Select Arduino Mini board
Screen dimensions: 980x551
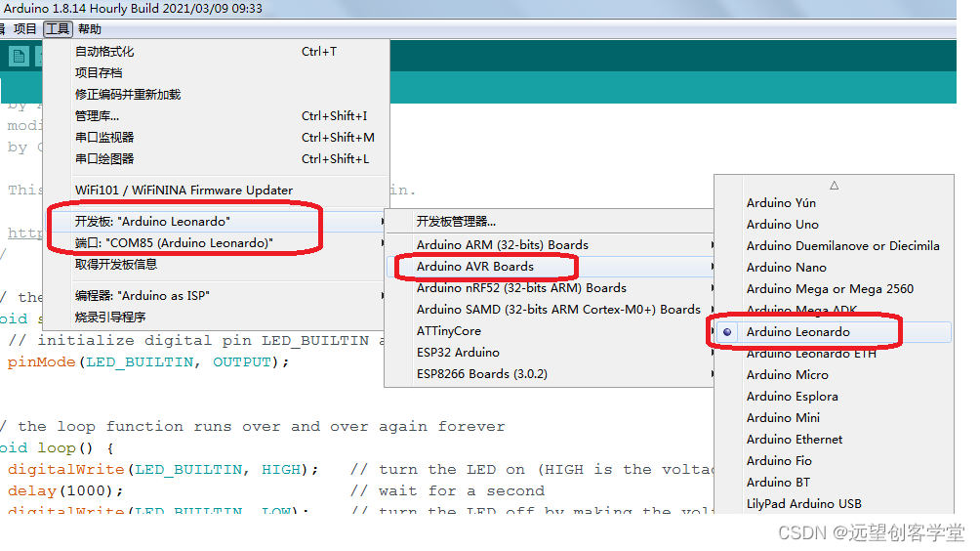pyautogui.click(x=834, y=418)
